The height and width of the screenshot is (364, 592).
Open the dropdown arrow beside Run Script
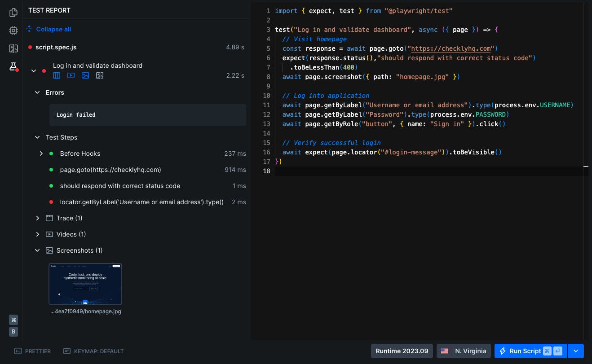tap(576, 351)
